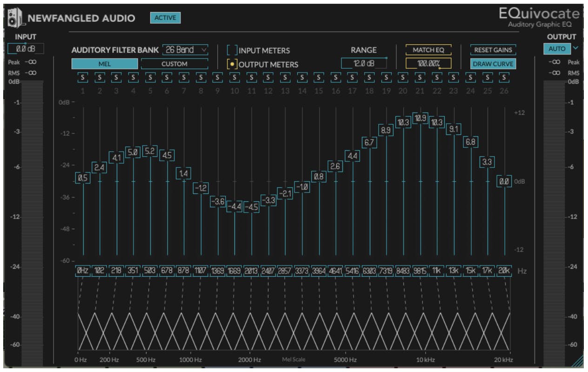Switch to the CUSTOM scale tab
This screenshot has width=588, height=372.
pos(174,64)
